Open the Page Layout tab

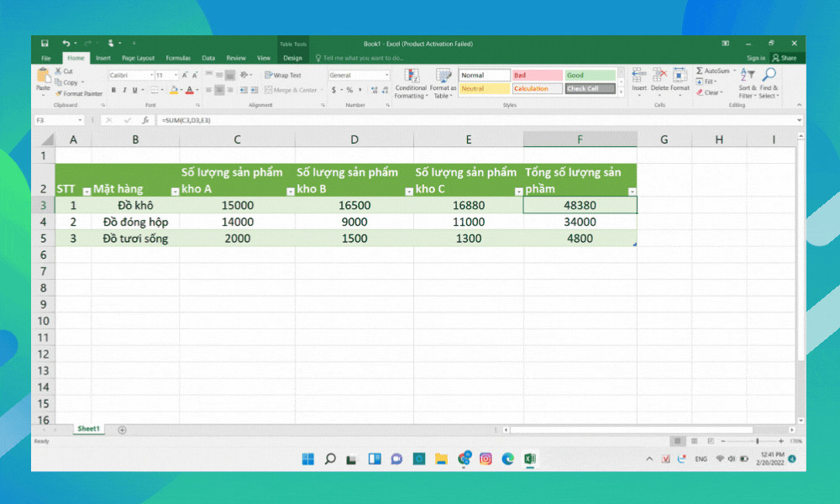(138, 58)
